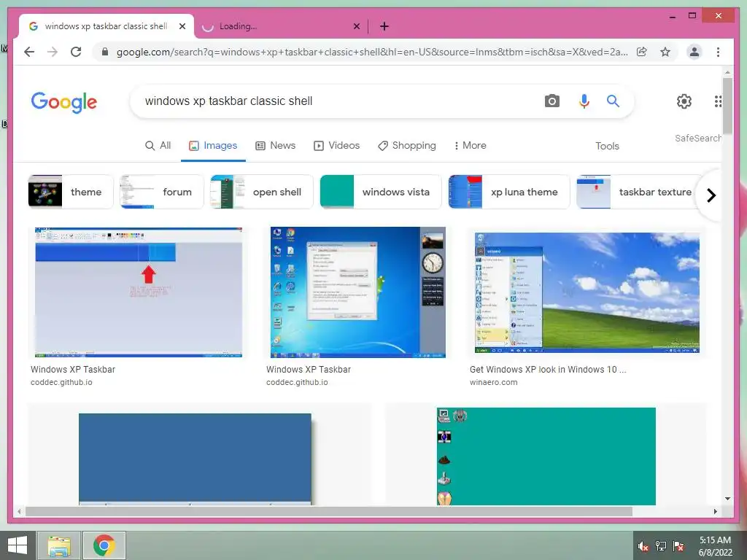This screenshot has width=747, height=560.
Task: Click the browser forward arrow
Action: [x=53, y=52]
